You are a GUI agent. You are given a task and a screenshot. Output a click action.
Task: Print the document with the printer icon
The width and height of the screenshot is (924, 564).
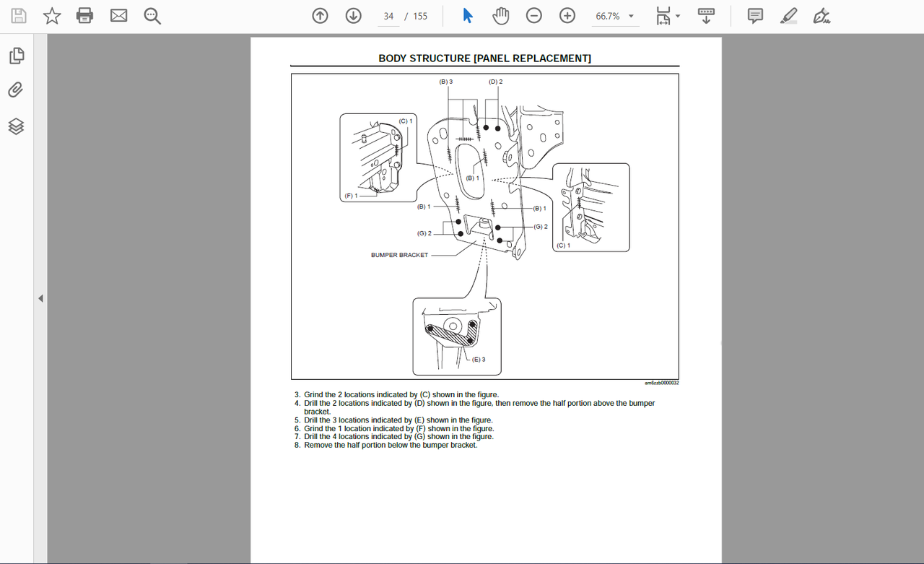tap(85, 16)
